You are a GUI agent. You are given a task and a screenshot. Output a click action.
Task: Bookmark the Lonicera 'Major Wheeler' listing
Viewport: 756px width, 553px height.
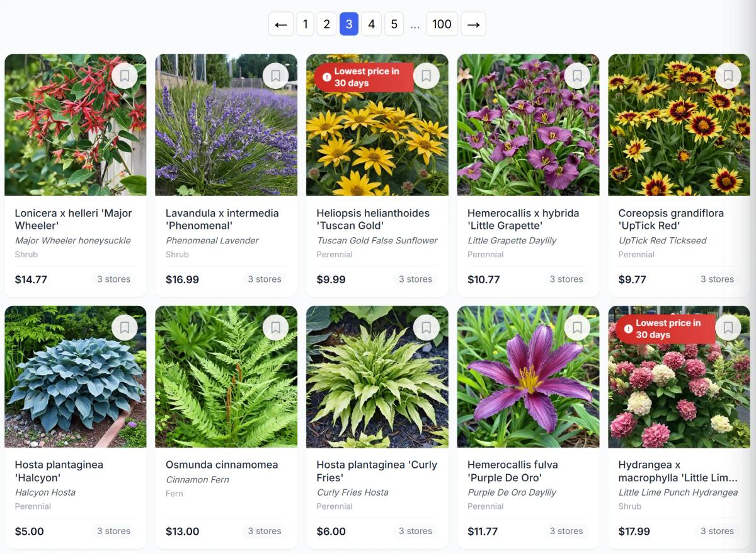124,76
